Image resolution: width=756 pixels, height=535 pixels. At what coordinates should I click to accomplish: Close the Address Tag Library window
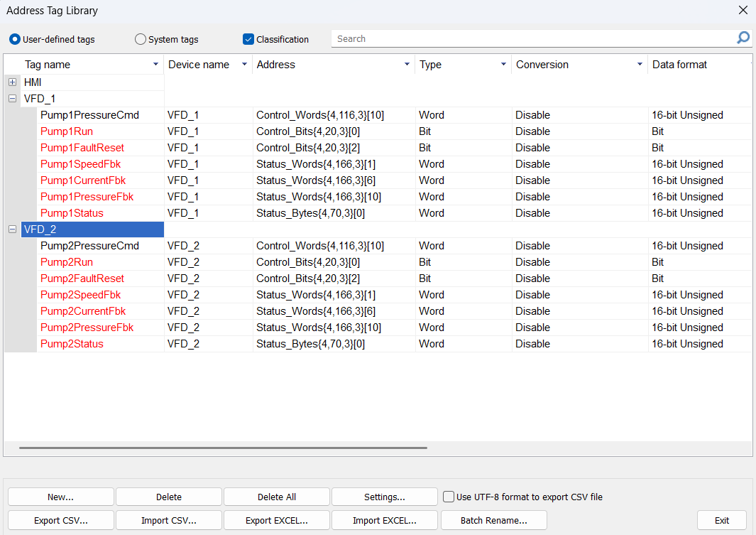743,11
